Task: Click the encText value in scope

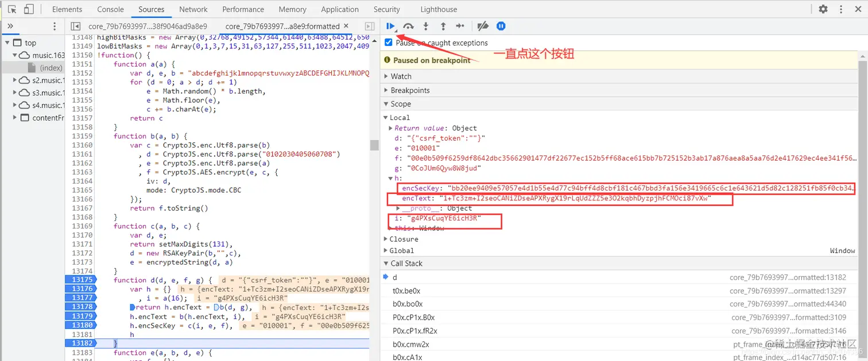Action: 575,199
